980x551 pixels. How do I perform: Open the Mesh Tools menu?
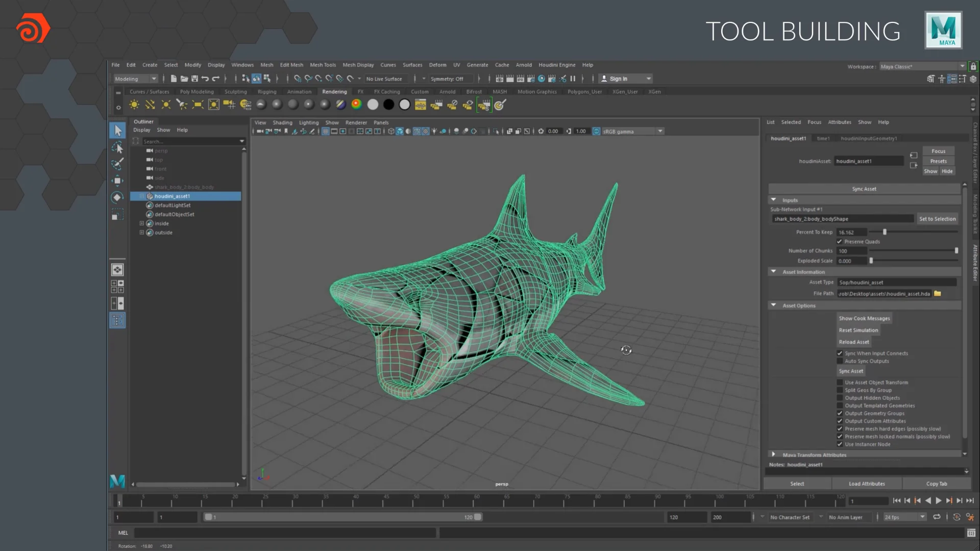(323, 65)
